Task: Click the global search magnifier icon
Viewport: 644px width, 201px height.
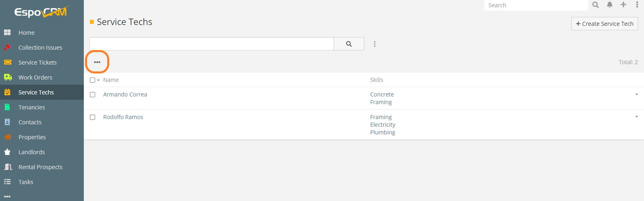Action: 596,5
